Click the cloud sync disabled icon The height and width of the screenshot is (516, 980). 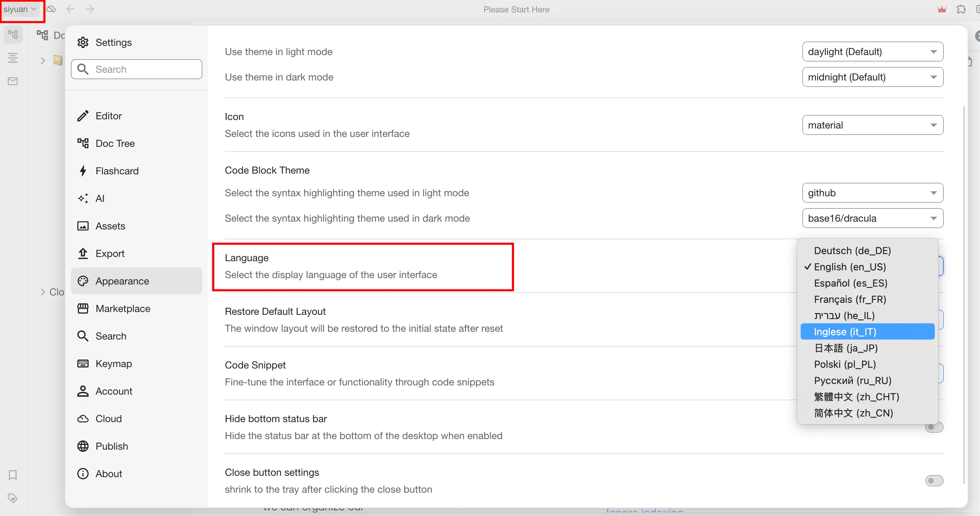[51, 9]
